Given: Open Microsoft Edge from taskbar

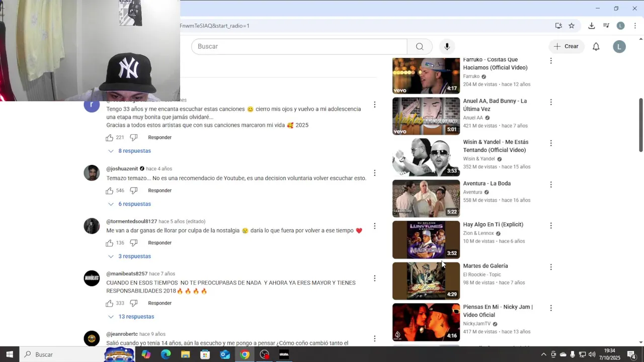Looking at the screenshot, I should pos(166,354).
